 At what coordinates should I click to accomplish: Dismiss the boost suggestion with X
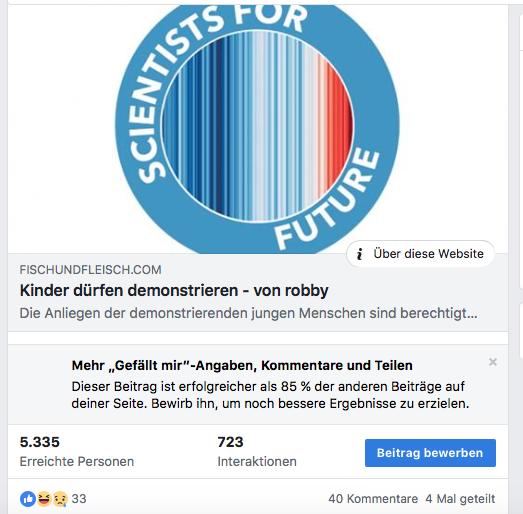493,362
